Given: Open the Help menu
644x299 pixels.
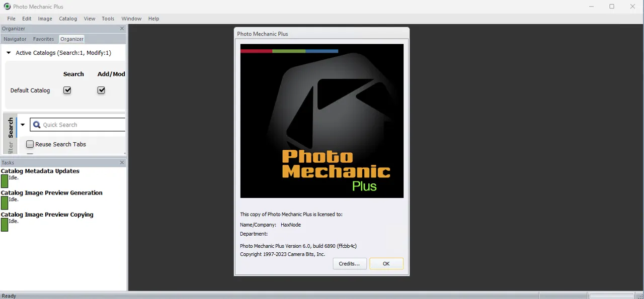Looking at the screenshot, I should (x=153, y=19).
